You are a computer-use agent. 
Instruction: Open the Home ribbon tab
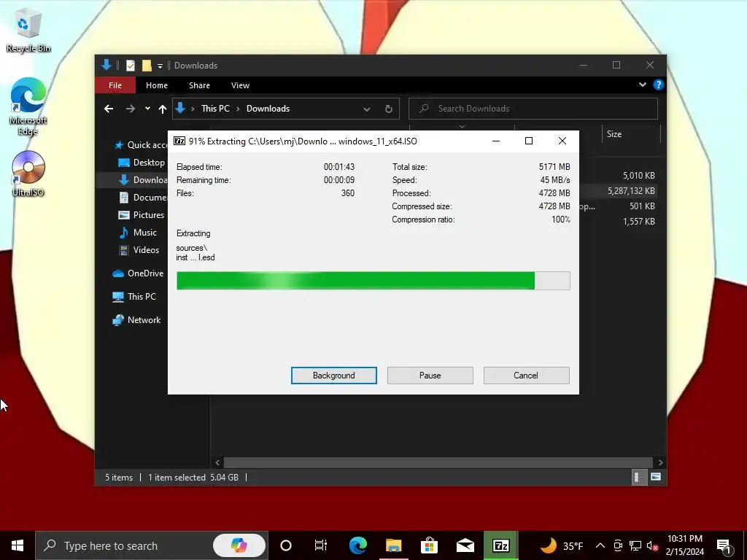[157, 85]
